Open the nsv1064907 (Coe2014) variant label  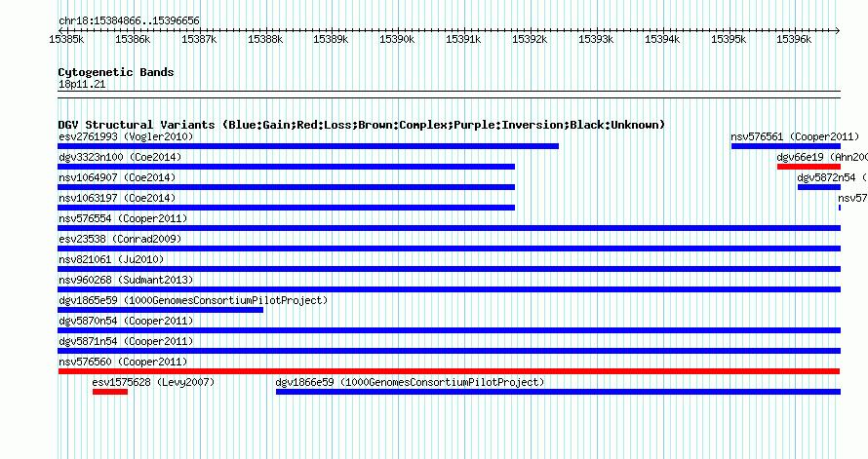pos(117,177)
